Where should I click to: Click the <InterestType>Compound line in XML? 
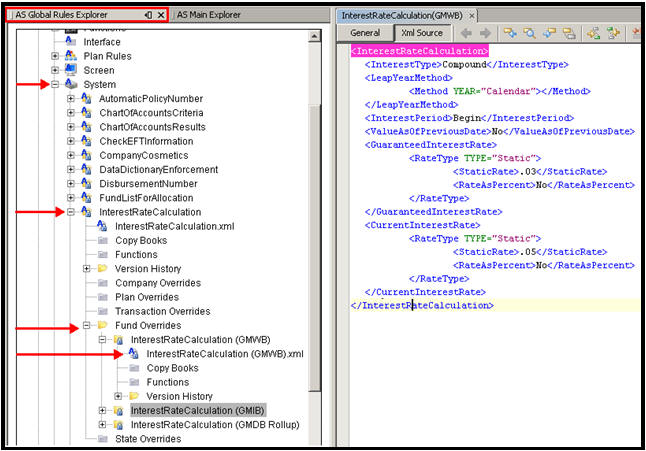[x=466, y=64]
